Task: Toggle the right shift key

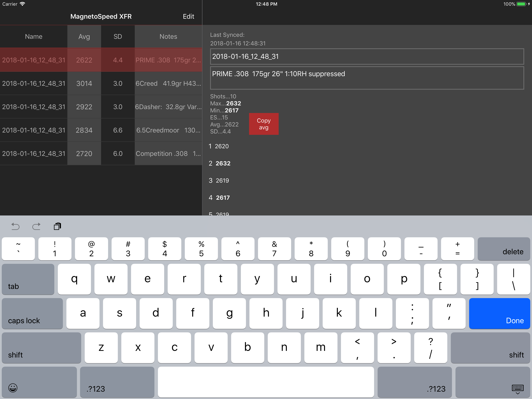Action: (x=490, y=348)
